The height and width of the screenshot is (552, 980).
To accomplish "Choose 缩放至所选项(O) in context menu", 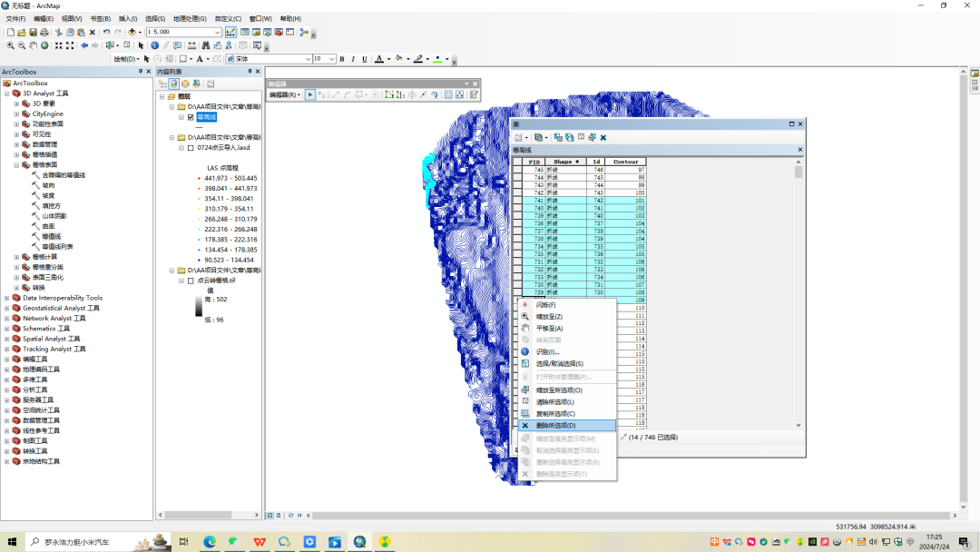I will (x=567, y=390).
